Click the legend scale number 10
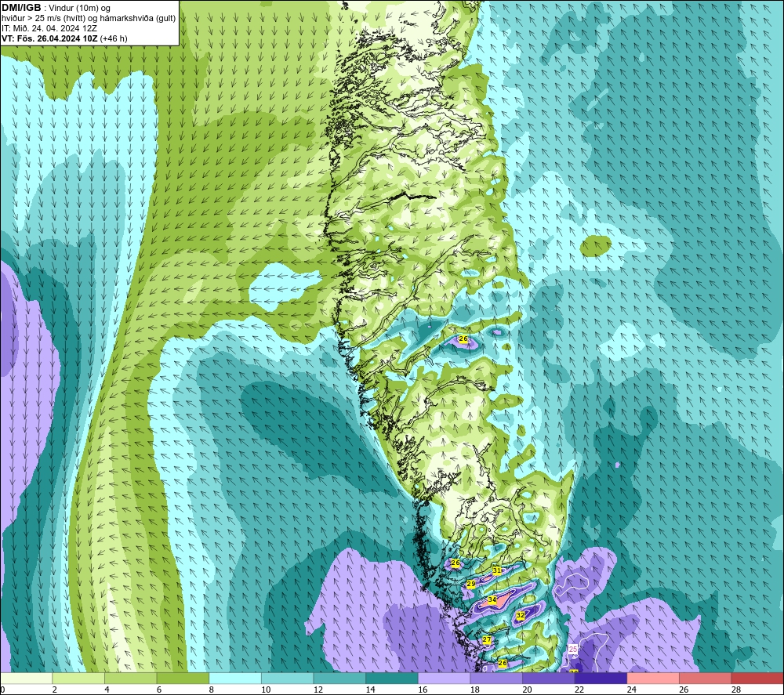The image size is (784, 695). click(266, 690)
